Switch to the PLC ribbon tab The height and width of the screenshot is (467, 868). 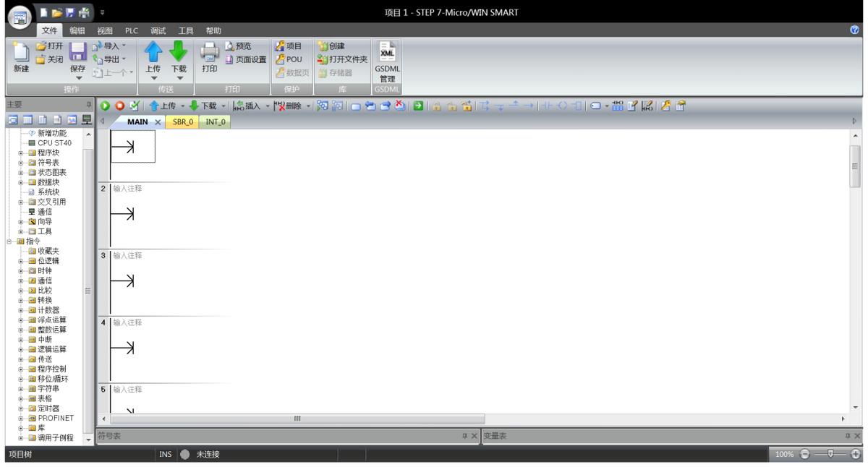131,30
